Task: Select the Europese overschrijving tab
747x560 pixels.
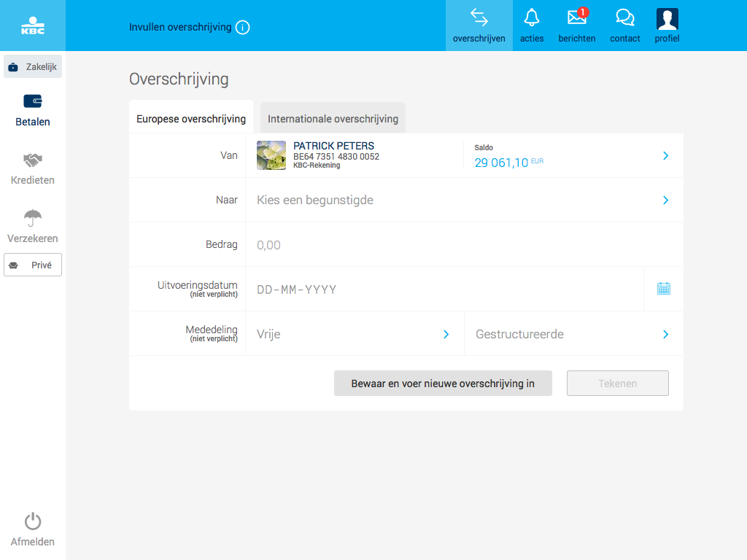Action: [x=191, y=119]
